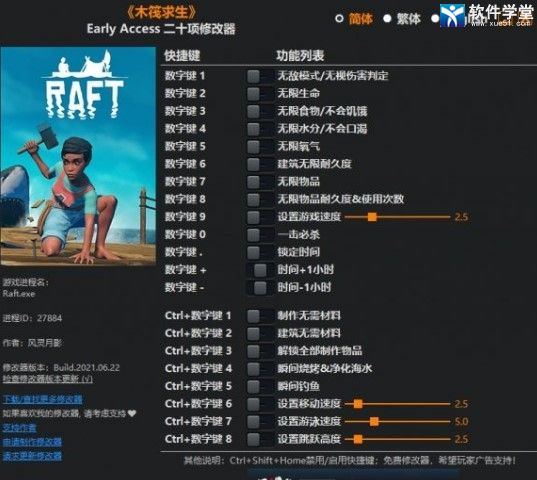Select the 繁体 language radio button
The width and height of the screenshot is (537, 480).
tap(387, 18)
